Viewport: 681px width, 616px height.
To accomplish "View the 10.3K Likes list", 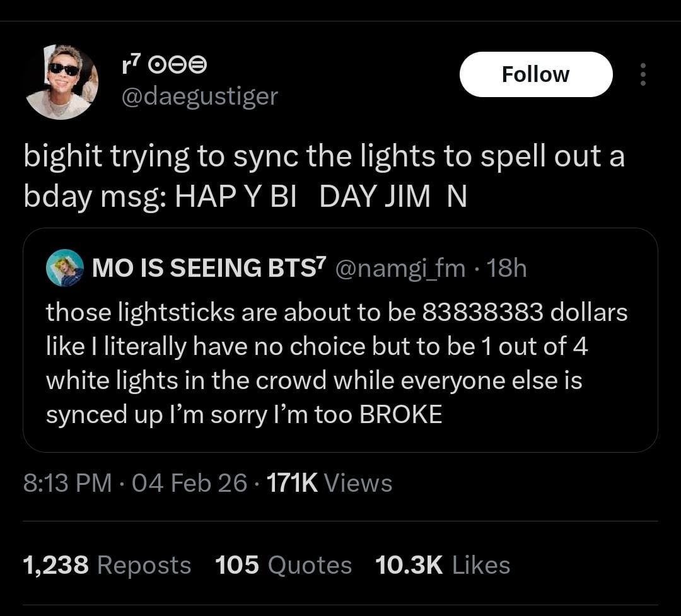I will click(x=443, y=565).
